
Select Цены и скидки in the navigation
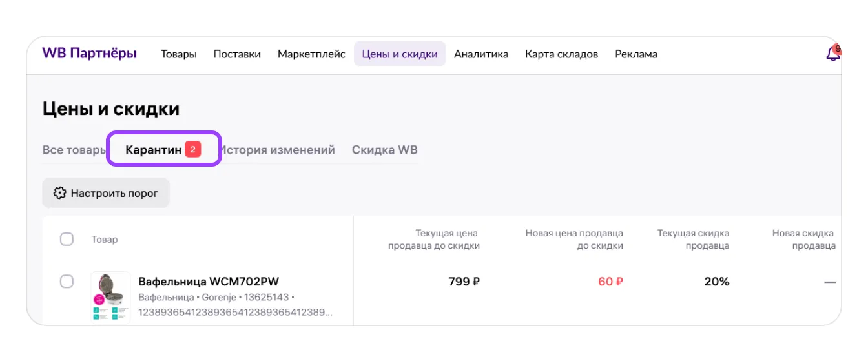pos(400,54)
